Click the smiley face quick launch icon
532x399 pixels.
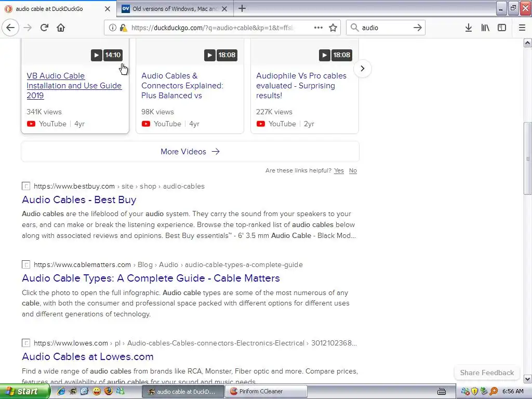[97, 392]
